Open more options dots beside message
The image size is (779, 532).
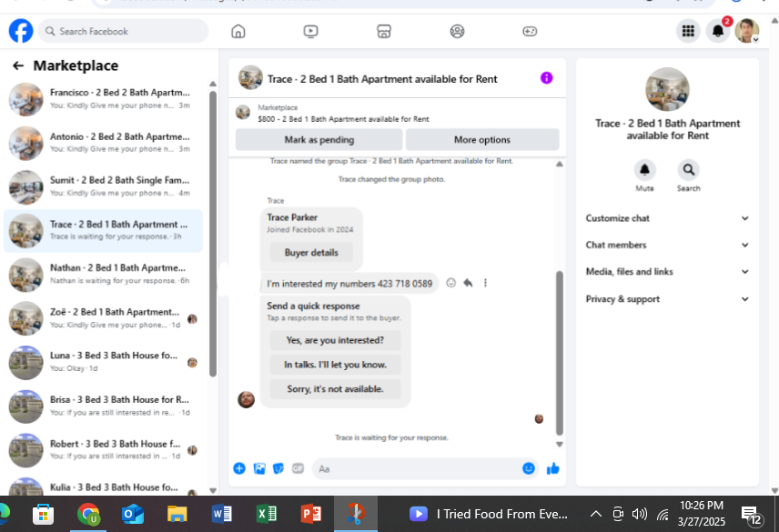coord(485,283)
